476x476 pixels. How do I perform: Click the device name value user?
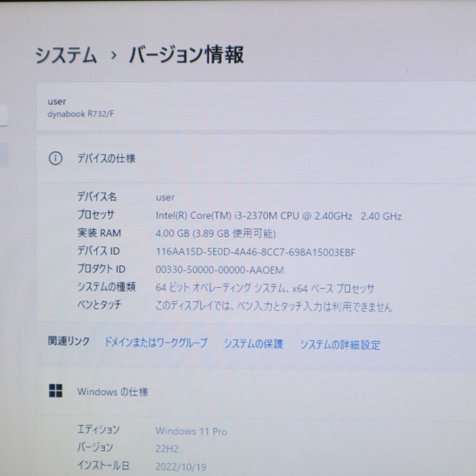coord(165,198)
